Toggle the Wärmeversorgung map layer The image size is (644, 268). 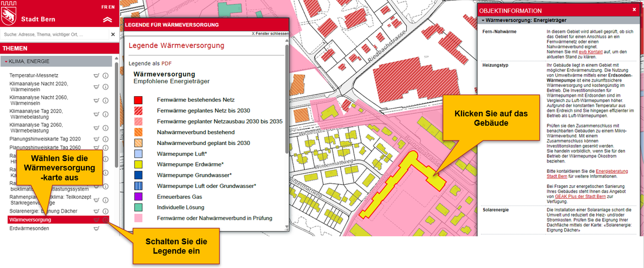coord(30,220)
